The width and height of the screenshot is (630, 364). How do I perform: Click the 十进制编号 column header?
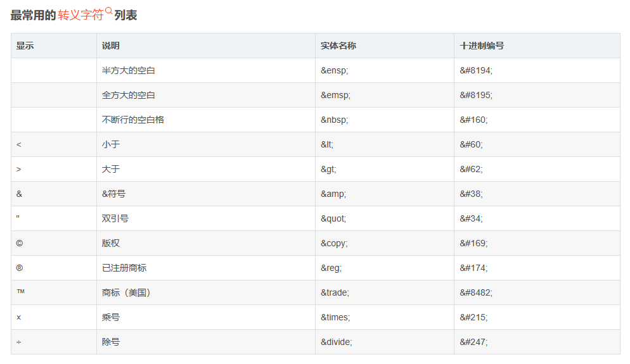click(x=482, y=46)
